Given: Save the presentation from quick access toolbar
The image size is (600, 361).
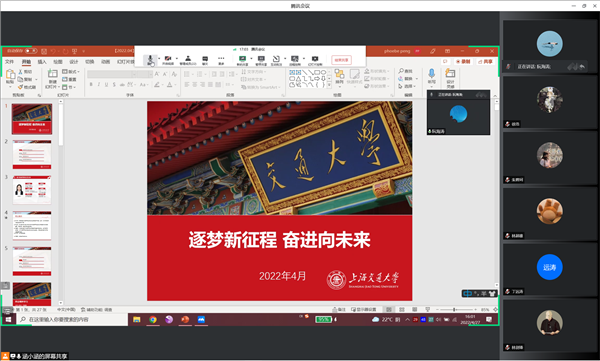Looking at the screenshot, I should pyautogui.click(x=44, y=51).
